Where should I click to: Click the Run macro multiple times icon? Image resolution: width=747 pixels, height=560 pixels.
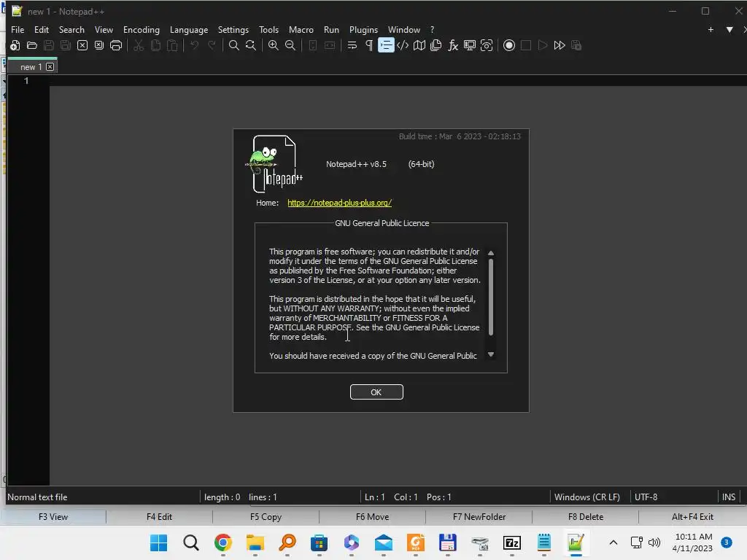(x=560, y=45)
